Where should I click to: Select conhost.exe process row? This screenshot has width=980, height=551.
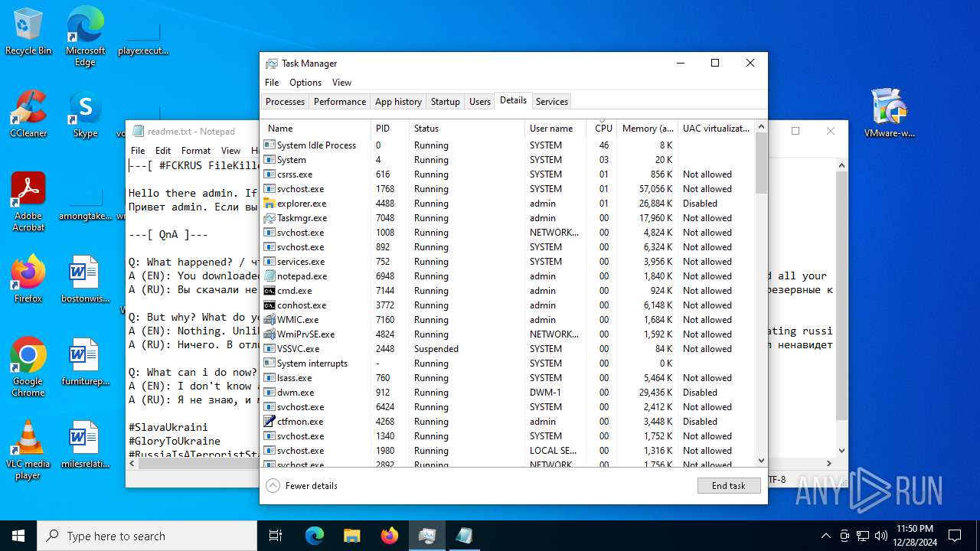509,305
